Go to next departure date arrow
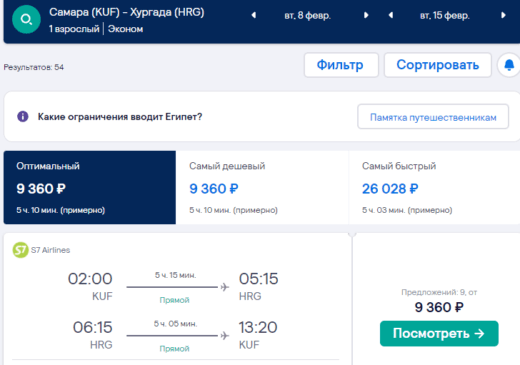The image size is (520, 365). coord(366,15)
